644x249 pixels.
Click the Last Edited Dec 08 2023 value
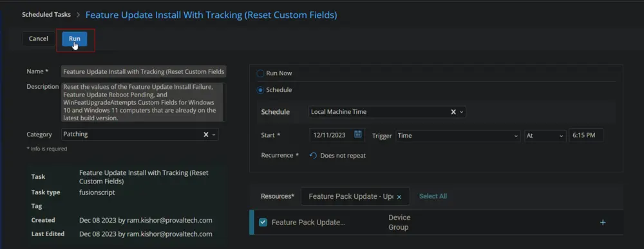pyautogui.click(x=146, y=234)
